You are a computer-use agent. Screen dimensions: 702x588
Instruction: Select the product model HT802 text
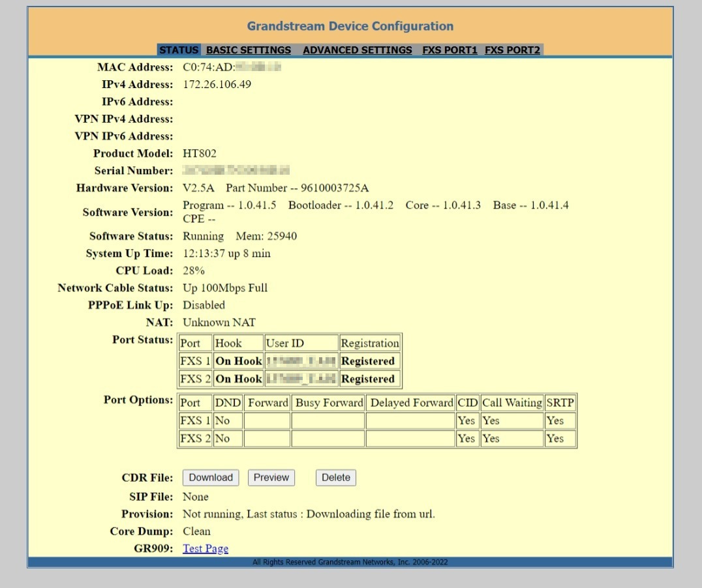(200, 153)
